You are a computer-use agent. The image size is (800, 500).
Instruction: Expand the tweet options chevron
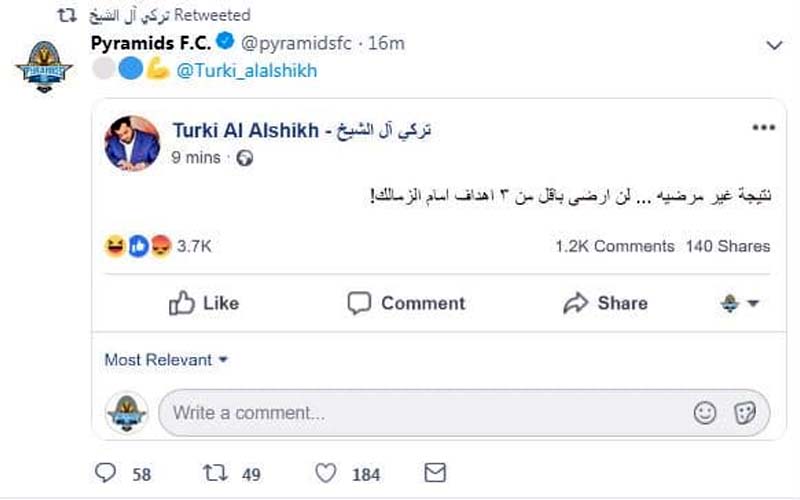coord(772,45)
